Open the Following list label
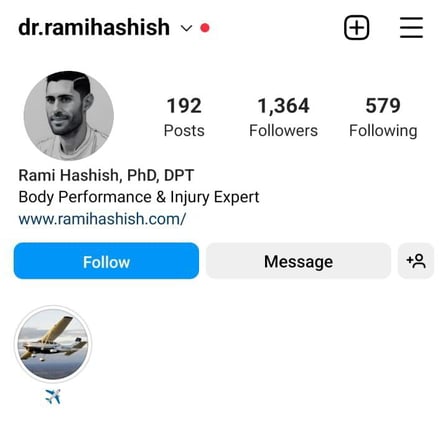 tap(383, 131)
